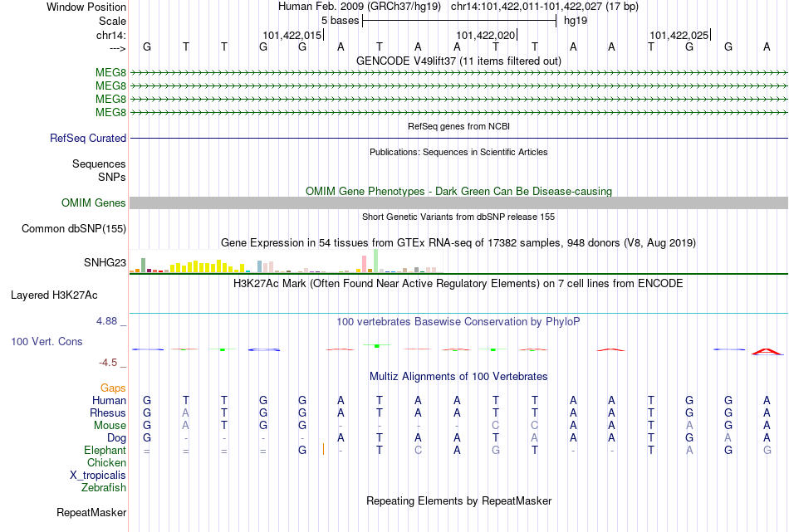Click the 101,422,015 position marker
Image resolution: width=789 pixels, height=532 pixels.
(292, 35)
